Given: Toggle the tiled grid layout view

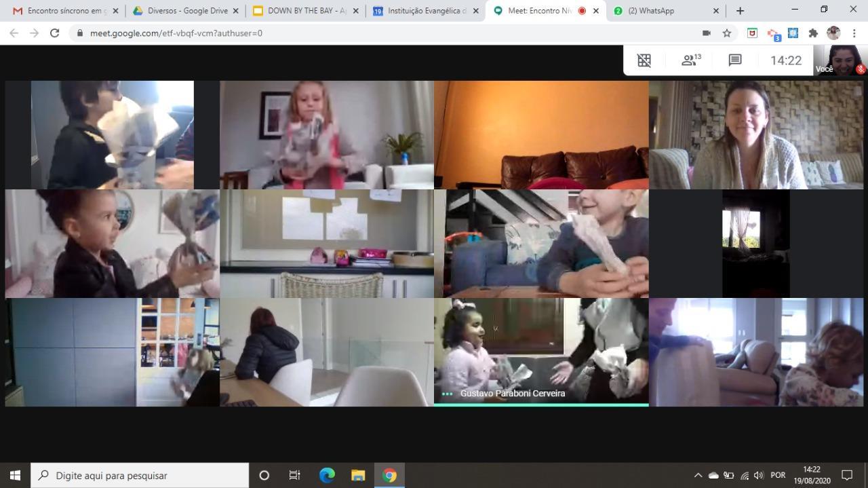Looking at the screenshot, I should 644,60.
